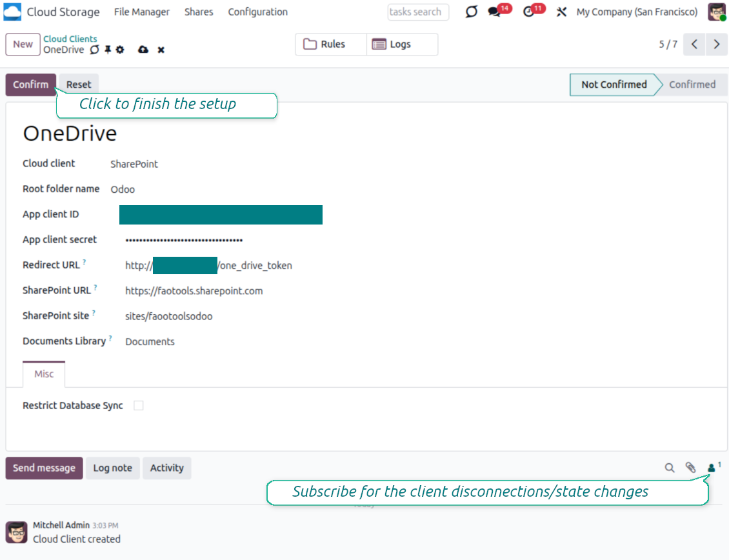
Task: Click the debug tools wrench icon
Action: pos(561,12)
